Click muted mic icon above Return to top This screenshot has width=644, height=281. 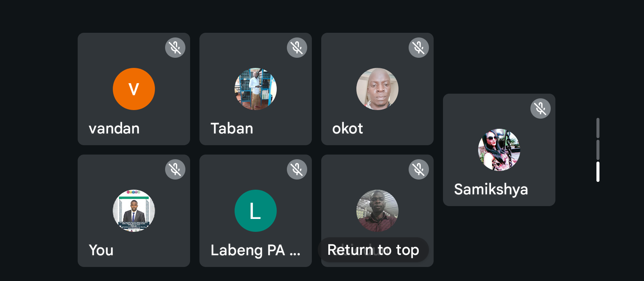419,169
